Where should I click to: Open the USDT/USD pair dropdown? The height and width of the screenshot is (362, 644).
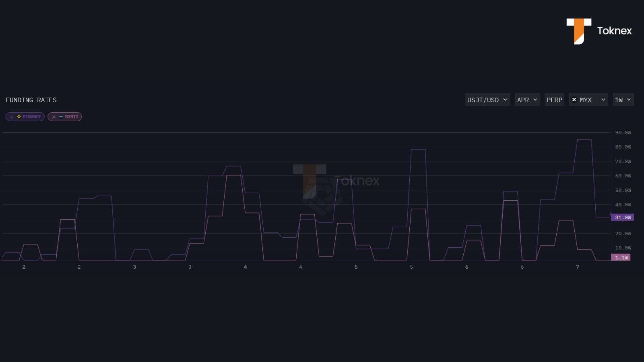click(487, 100)
